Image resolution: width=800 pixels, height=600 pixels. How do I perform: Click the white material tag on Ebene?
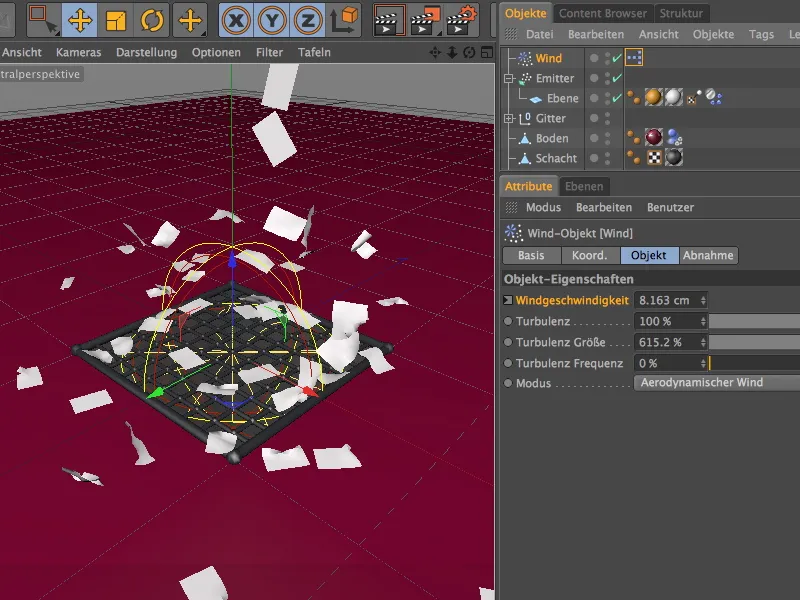click(x=673, y=97)
